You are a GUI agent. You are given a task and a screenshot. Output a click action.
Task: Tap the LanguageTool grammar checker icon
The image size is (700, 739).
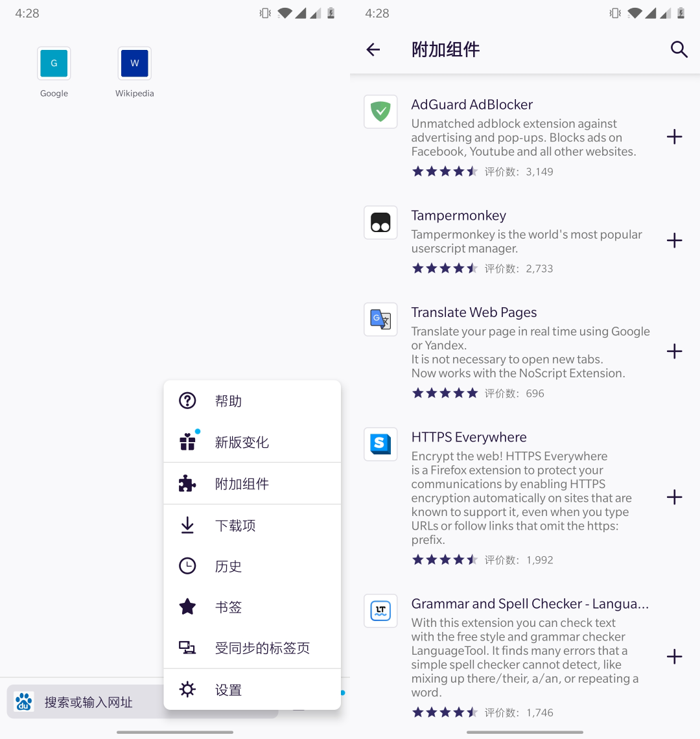click(x=380, y=611)
